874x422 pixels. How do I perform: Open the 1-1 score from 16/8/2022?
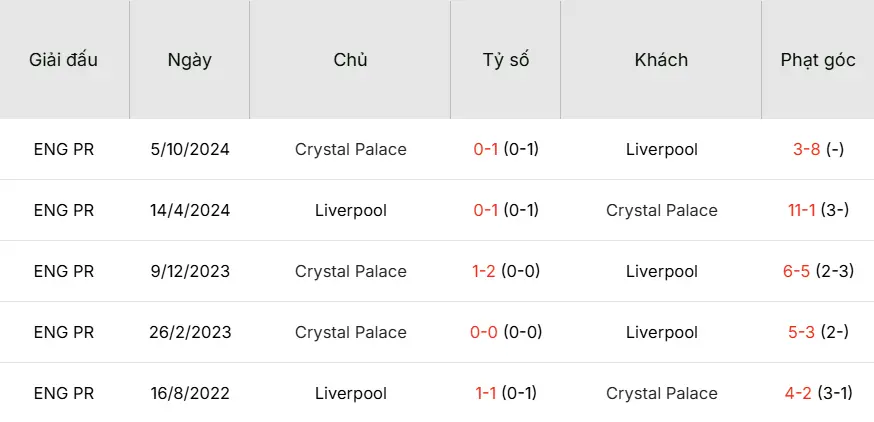click(x=486, y=394)
